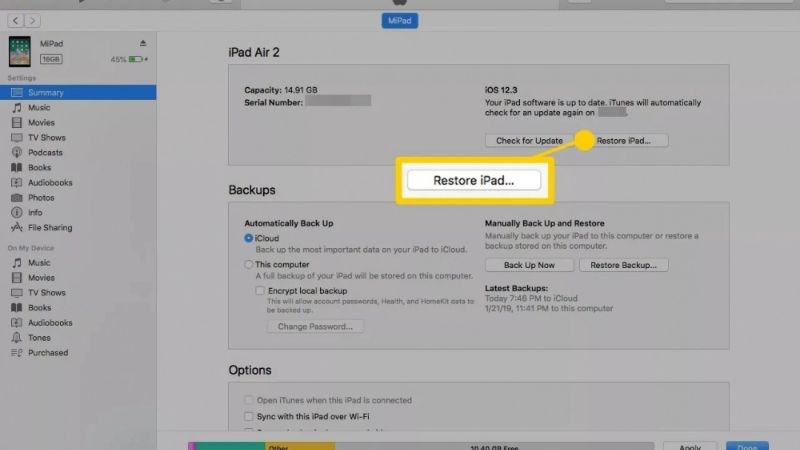Select This computer backup radio button
This screenshot has width=800, height=450.
(x=248, y=264)
